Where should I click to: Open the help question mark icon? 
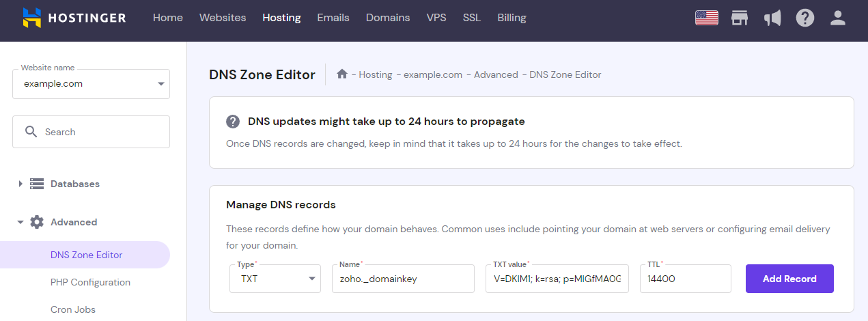(x=805, y=18)
